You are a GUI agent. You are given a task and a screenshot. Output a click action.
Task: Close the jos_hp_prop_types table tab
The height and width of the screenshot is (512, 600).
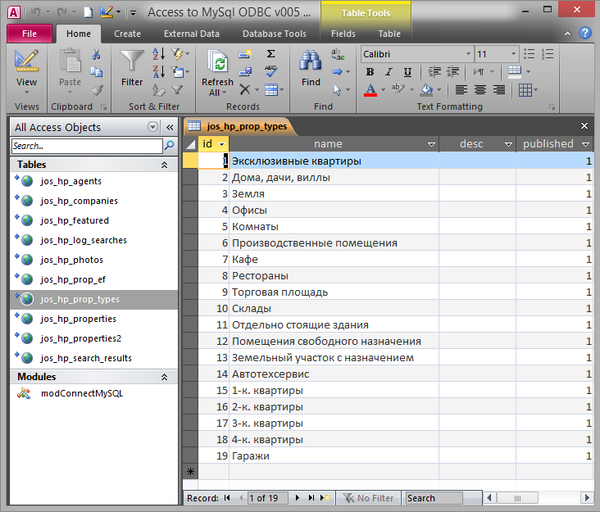(584, 126)
